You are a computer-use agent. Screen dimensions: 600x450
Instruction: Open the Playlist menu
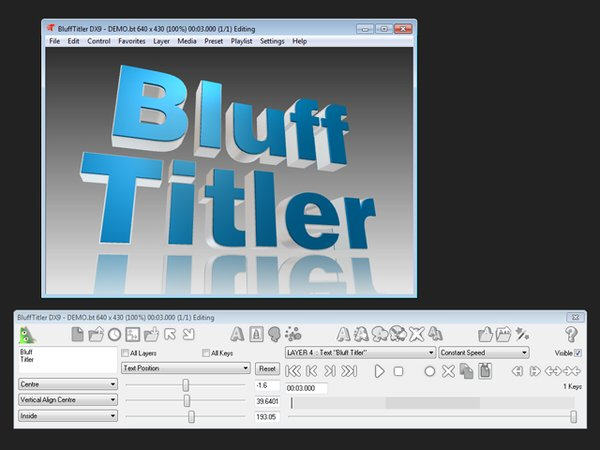[x=241, y=41]
